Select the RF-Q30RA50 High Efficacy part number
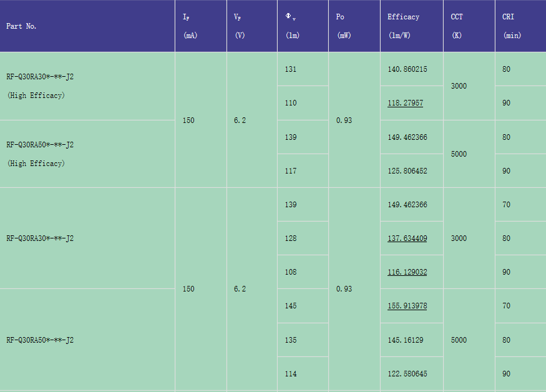 coord(40,154)
